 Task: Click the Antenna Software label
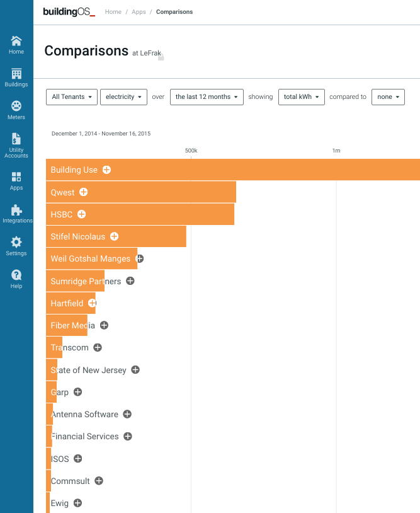pos(84,414)
